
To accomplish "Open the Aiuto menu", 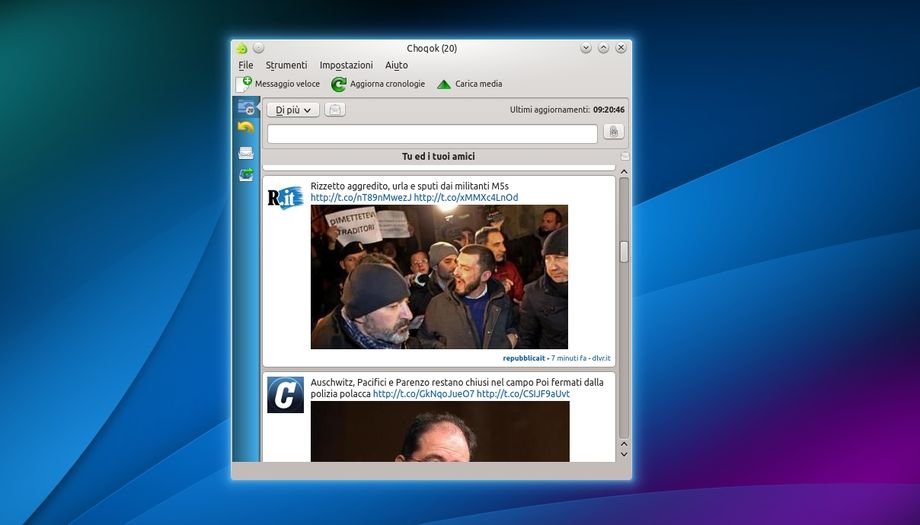I will tap(396, 65).
